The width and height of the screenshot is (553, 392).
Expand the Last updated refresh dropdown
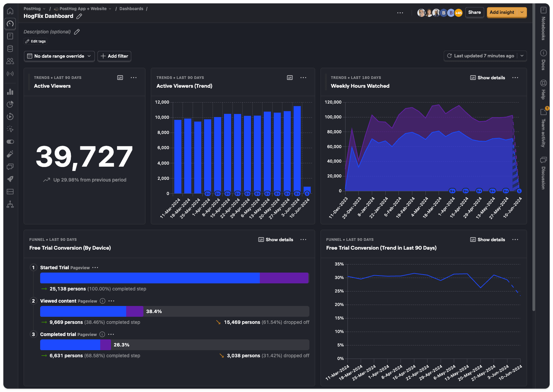coord(522,56)
